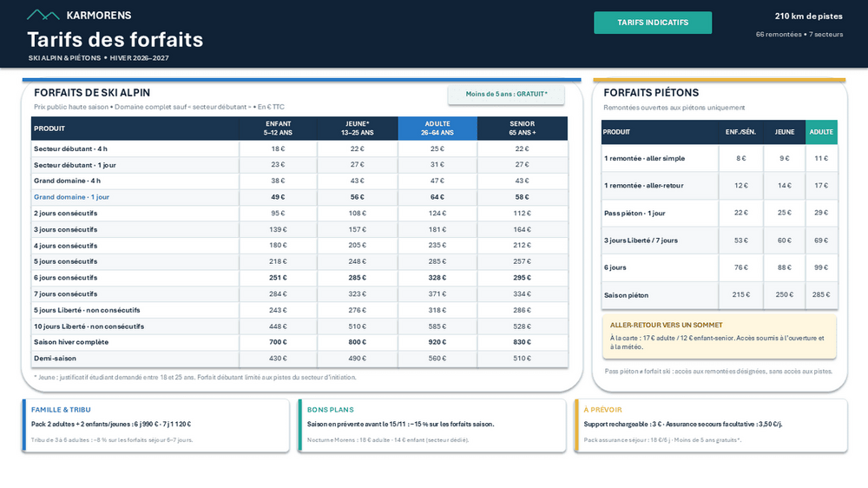Open the Grand domaine 1 jour row link
This screenshot has height=488, width=868.
tap(71, 197)
